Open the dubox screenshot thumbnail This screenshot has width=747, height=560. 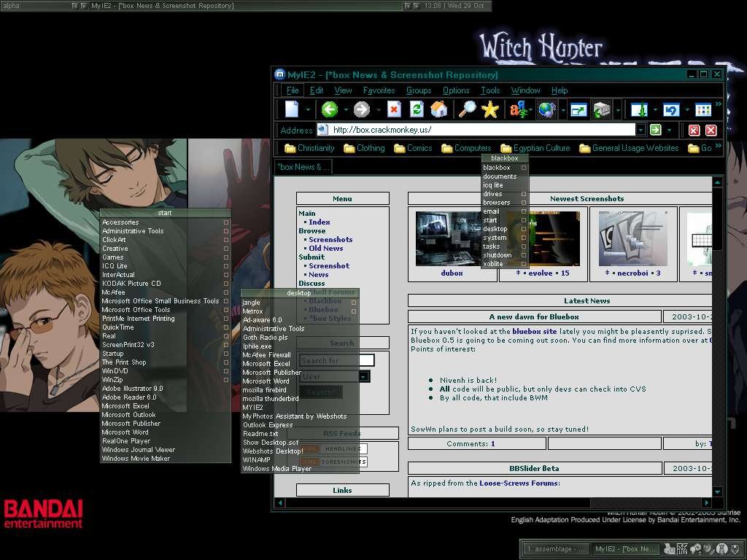pos(447,238)
